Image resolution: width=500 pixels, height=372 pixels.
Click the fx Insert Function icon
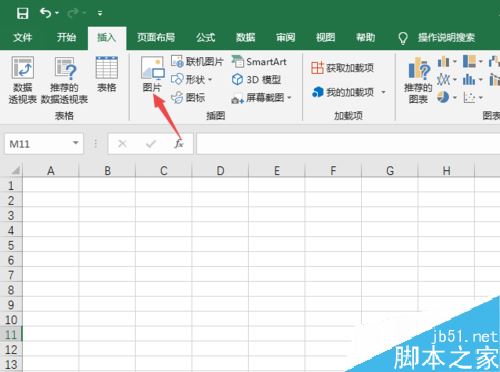point(179,144)
